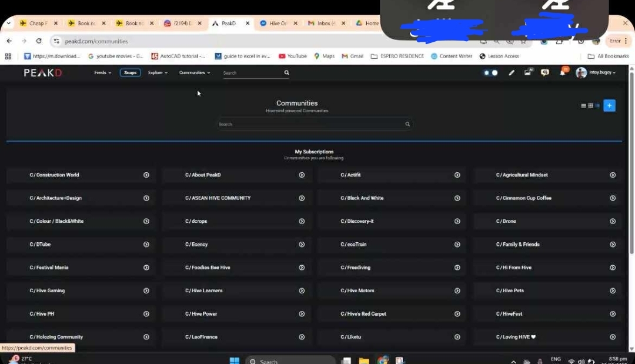Click the arrow icon for Discovery-it
The image size is (635, 364).
click(457, 221)
